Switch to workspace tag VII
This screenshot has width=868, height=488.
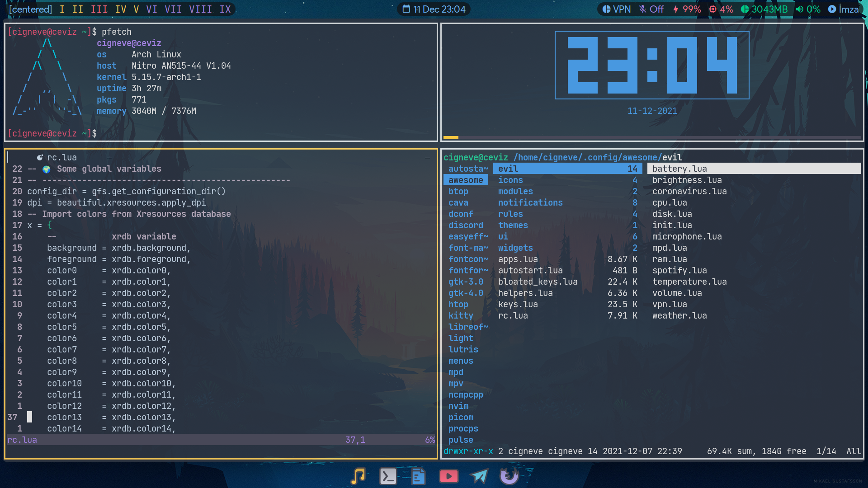click(173, 9)
